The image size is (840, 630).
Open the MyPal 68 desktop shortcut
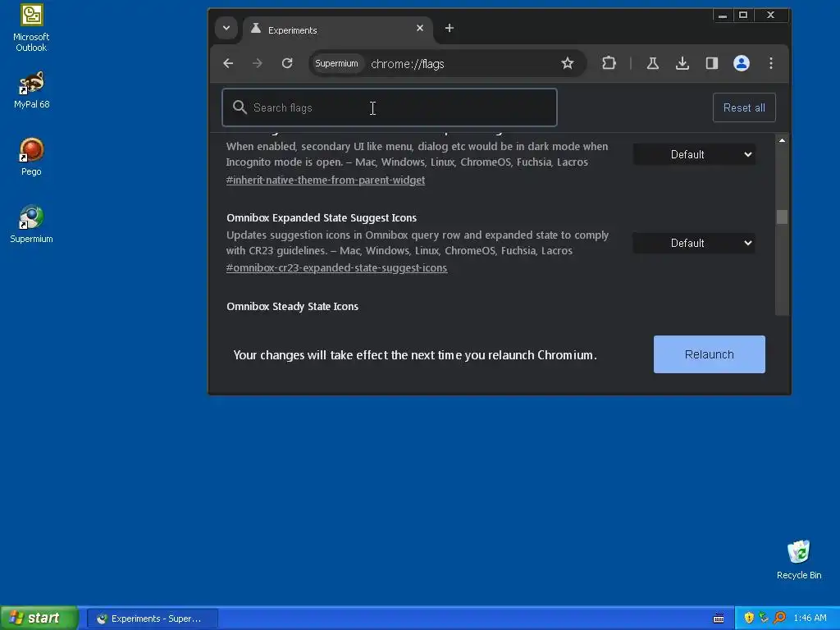(32, 89)
